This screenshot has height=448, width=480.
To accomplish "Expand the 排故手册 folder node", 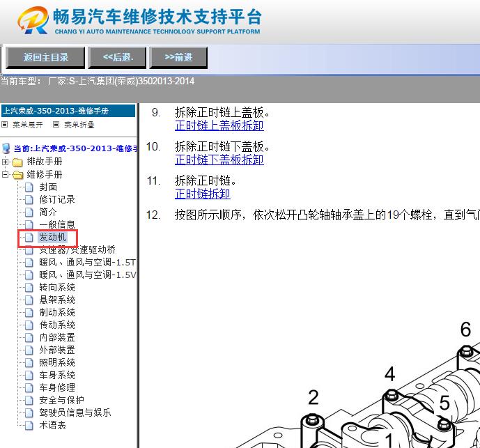I will click(5, 162).
